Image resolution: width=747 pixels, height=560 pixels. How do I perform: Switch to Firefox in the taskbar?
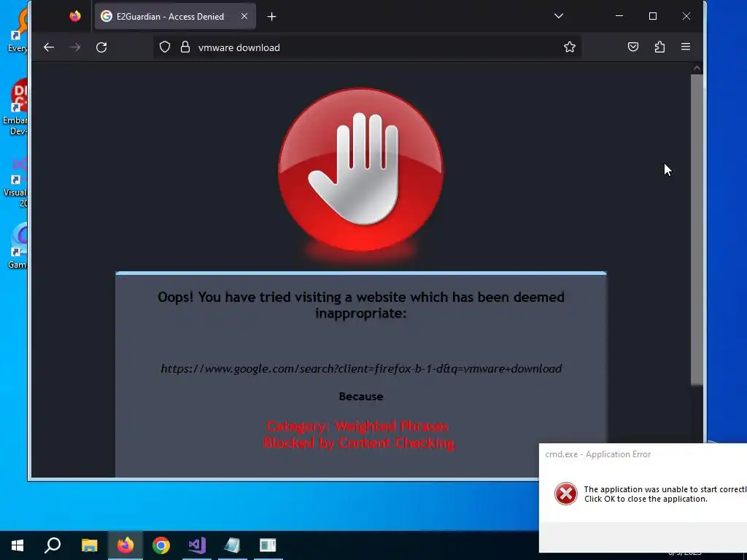125,545
